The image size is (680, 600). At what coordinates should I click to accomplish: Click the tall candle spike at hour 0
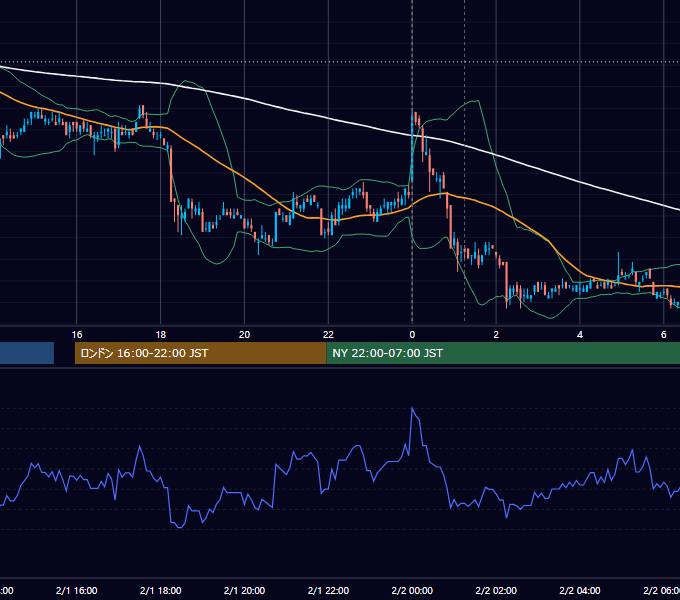coord(412,145)
